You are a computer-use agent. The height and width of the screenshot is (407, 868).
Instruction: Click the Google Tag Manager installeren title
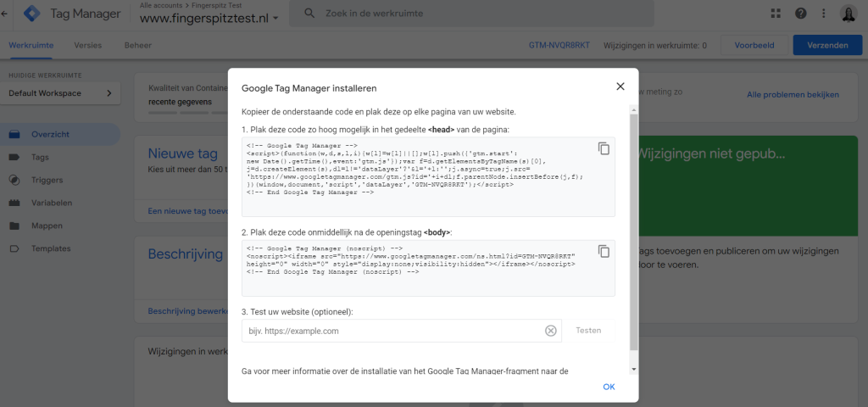(309, 87)
